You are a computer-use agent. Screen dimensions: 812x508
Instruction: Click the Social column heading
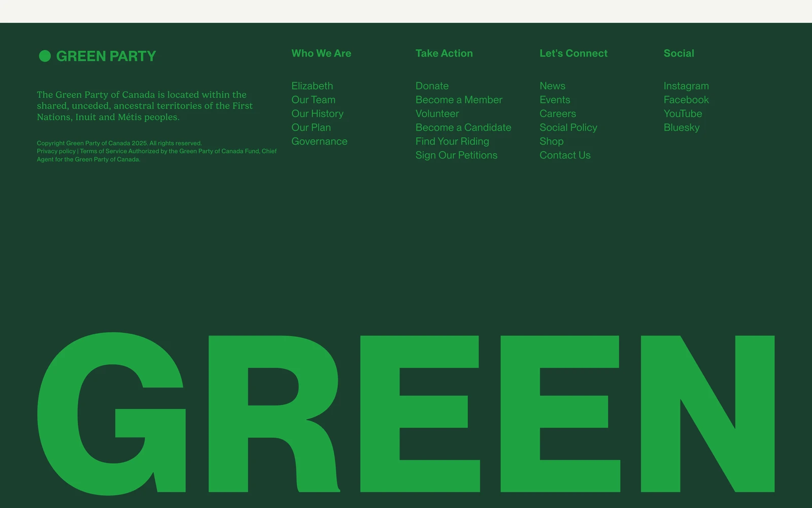point(679,53)
